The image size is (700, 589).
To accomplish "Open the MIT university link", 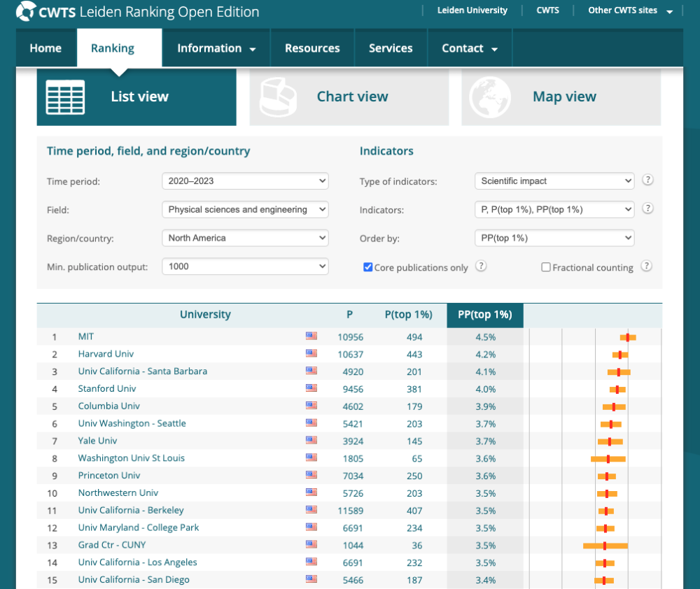I will click(x=86, y=336).
